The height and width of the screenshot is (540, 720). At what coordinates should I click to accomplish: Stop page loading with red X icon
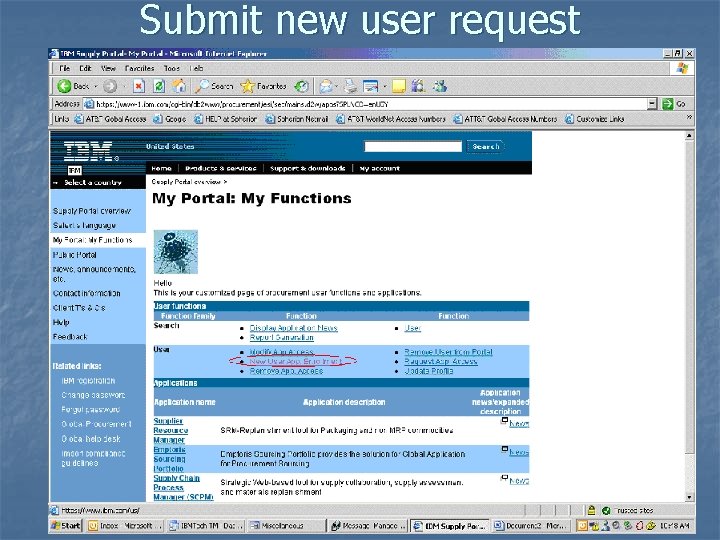[x=139, y=86]
